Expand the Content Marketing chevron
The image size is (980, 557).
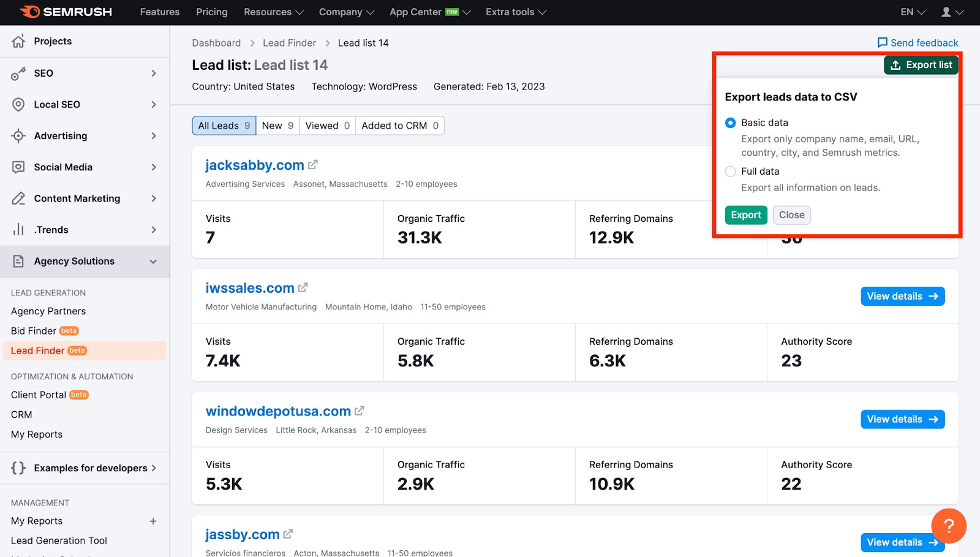(x=154, y=198)
